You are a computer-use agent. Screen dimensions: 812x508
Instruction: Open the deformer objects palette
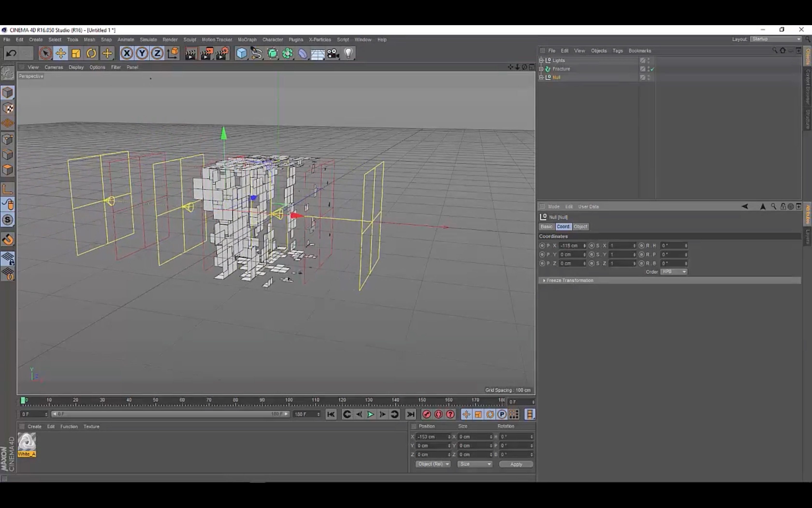[x=303, y=53]
